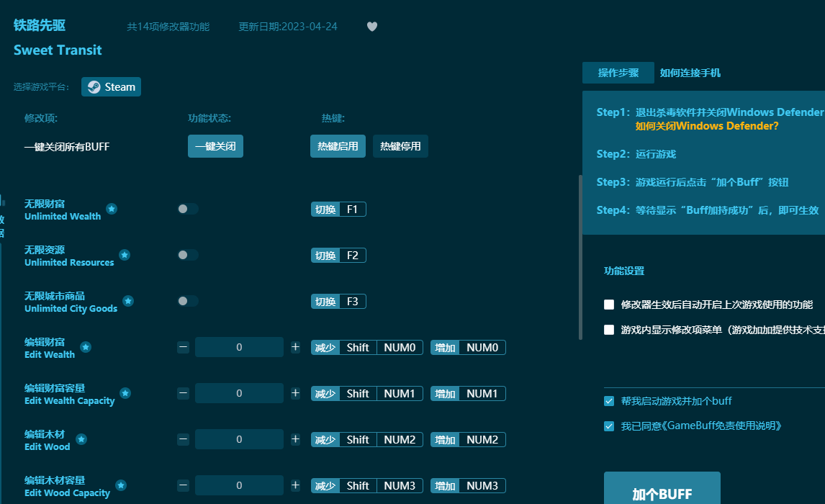825x504 pixels.
Task: Click the 更新日期:2023-04-24 text
Action: click(288, 27)
